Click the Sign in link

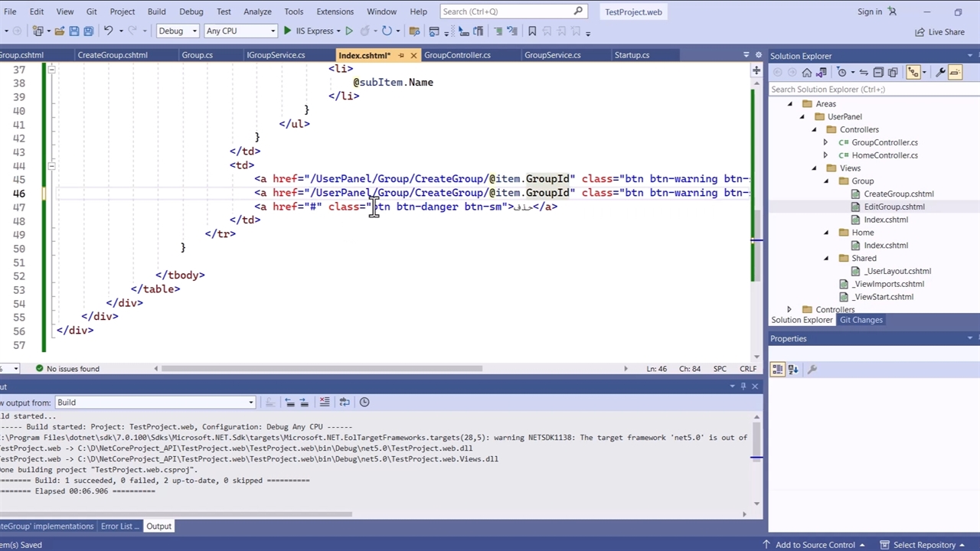point(870,11)
